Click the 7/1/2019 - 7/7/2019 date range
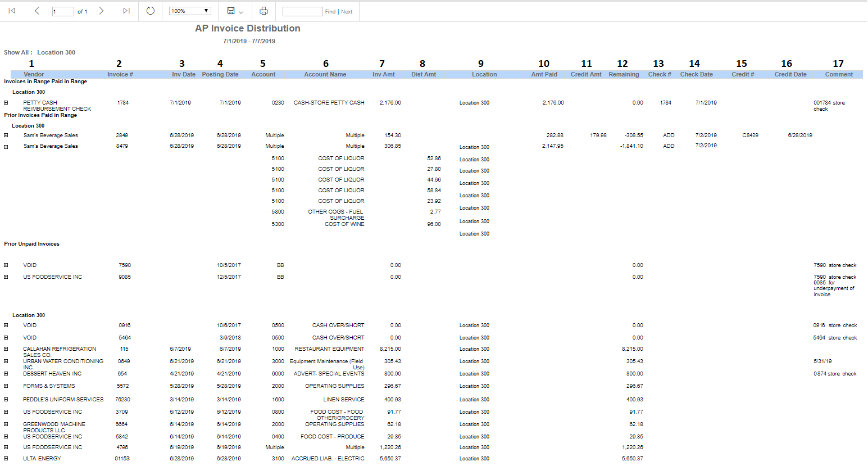The image size is (868, 466). (249, 41)
